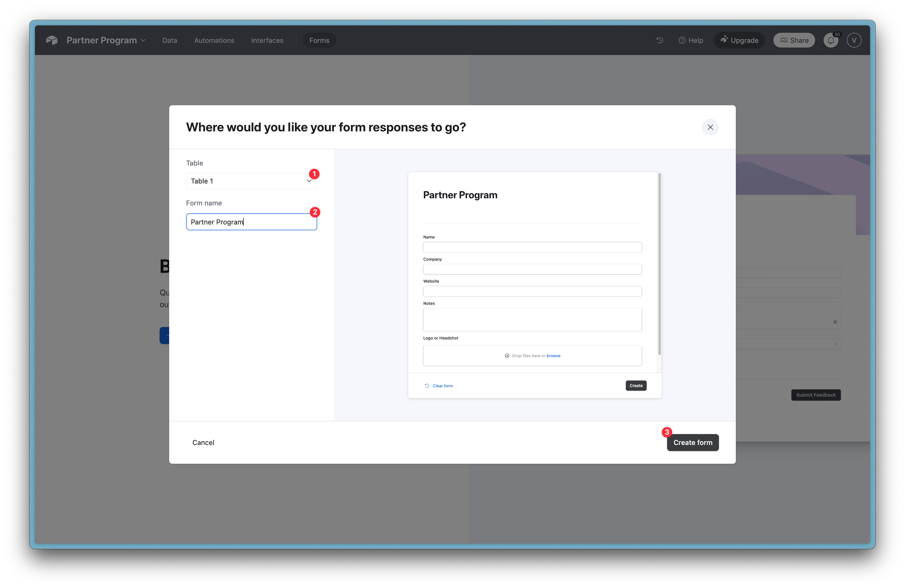Switch to the Data tab
The width and height of the screenshot is (905, 588).
point(170,40)
